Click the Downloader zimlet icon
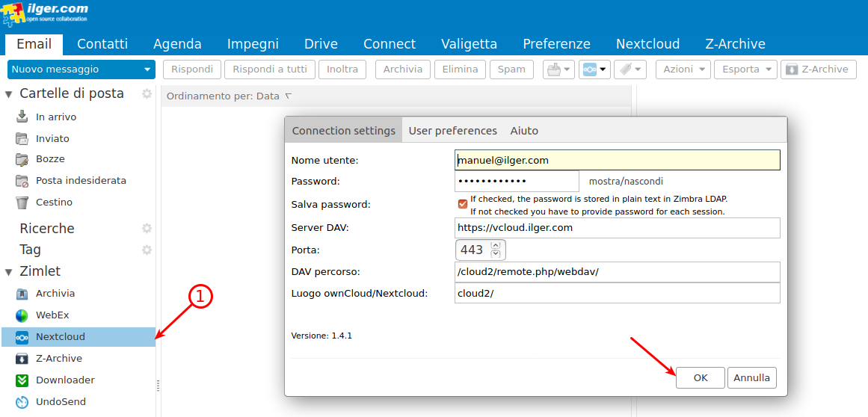This screenshot has height=417, width=868. (22, 380)
